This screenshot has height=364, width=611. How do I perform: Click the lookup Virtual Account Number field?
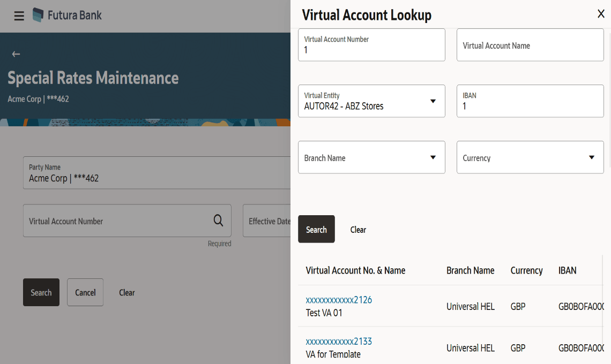371,45
